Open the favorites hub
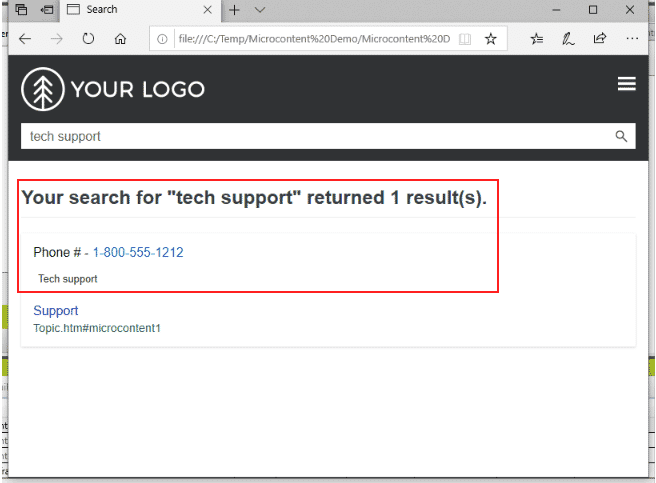The image size is (656, 483). (x=536, y=39)
